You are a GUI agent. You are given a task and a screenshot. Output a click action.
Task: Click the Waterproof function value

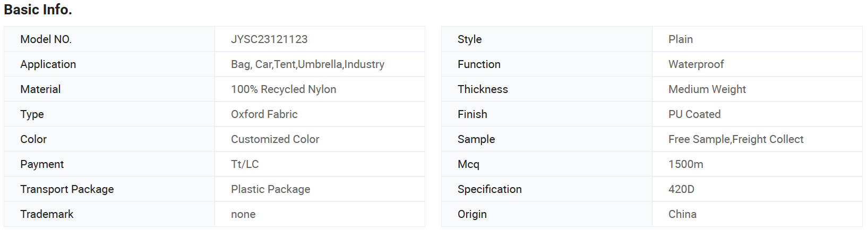[x=696, y=64]
